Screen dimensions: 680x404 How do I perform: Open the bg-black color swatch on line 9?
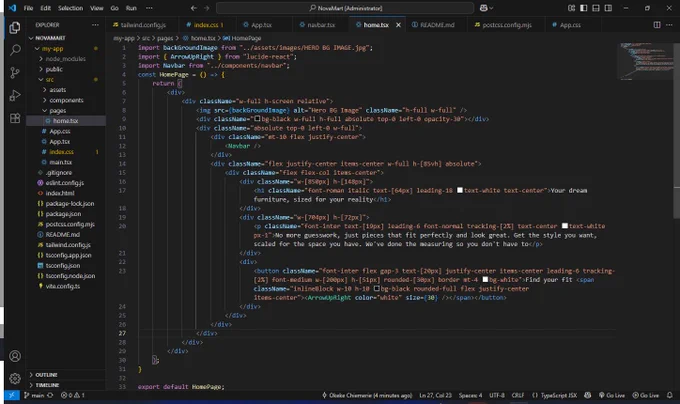pyautogui.click(x=257, y=118)
